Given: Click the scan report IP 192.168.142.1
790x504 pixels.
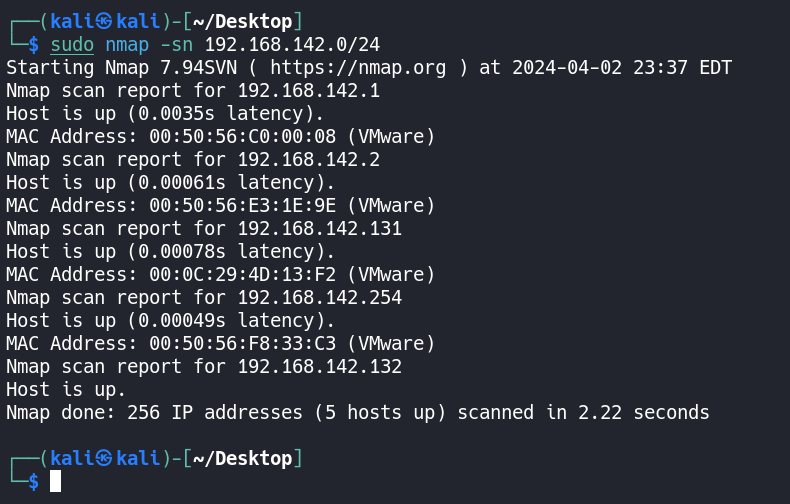Looking at the screenshot, I should tap(308, 90).
